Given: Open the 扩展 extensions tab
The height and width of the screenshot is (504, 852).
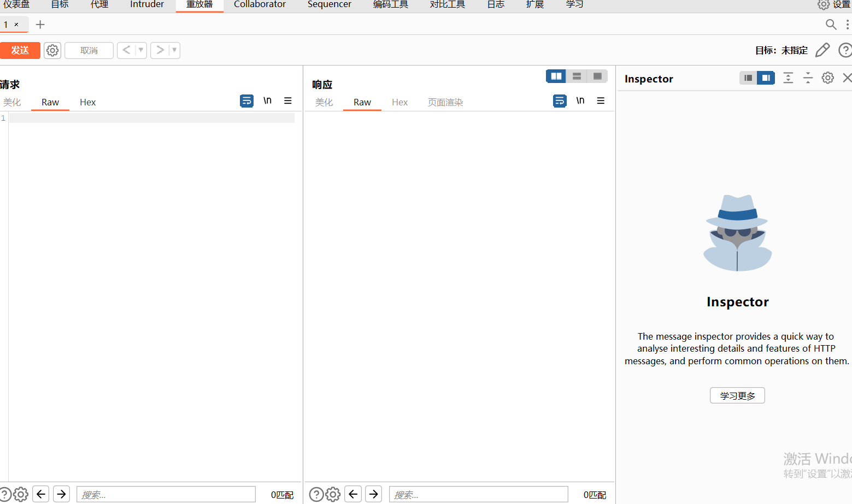Looking at the screenshot, I should point(535,4).
